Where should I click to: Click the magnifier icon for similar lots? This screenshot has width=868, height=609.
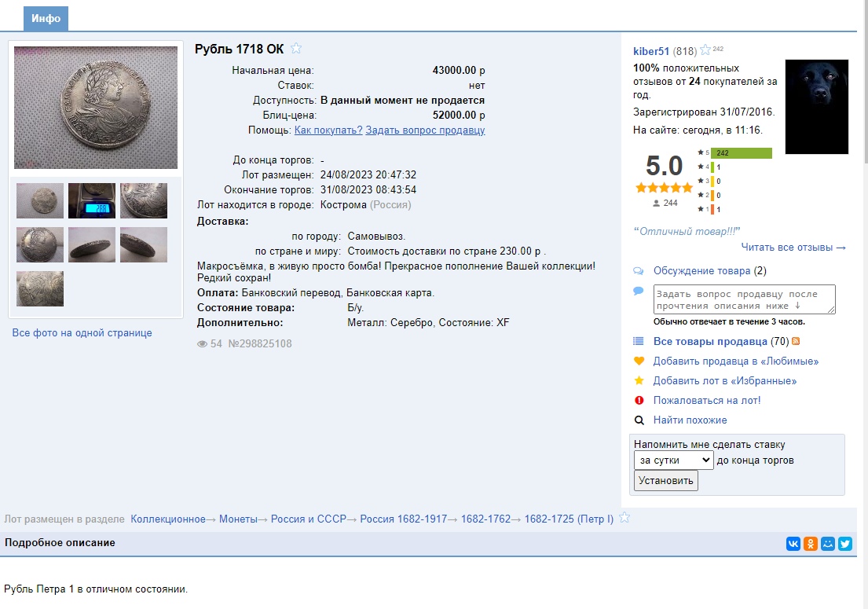pos(639,420)
